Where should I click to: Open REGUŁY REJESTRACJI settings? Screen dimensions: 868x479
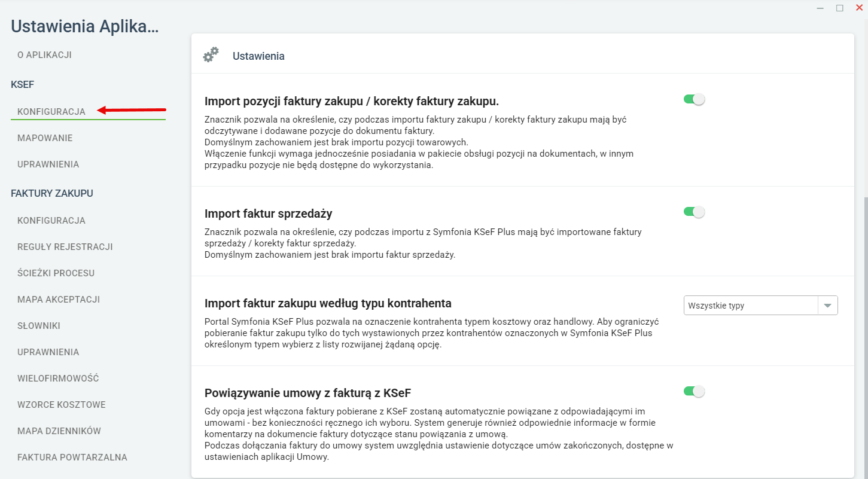pyautogui.click(x=65, y=247)
